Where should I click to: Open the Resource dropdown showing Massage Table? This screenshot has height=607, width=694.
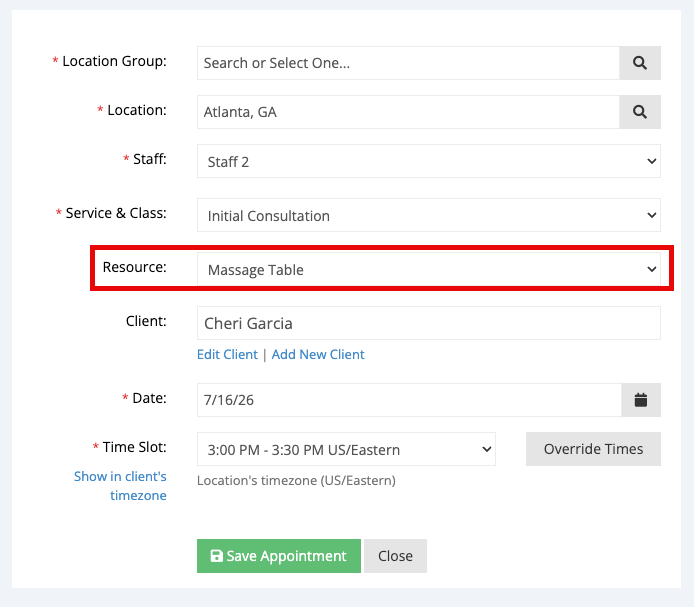click(429, 269)
